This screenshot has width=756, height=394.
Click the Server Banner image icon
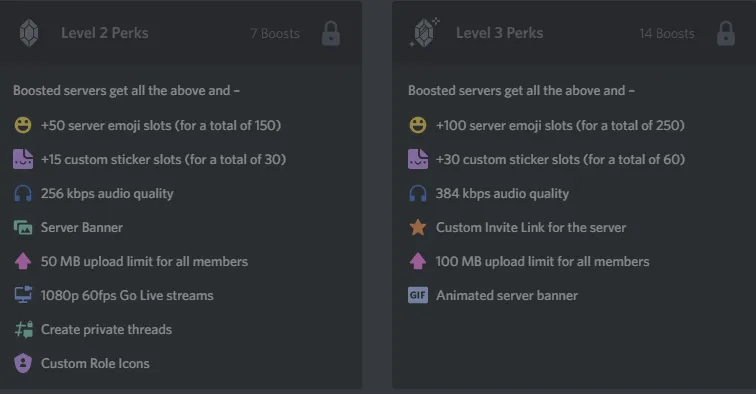click(x=23, y=227)
